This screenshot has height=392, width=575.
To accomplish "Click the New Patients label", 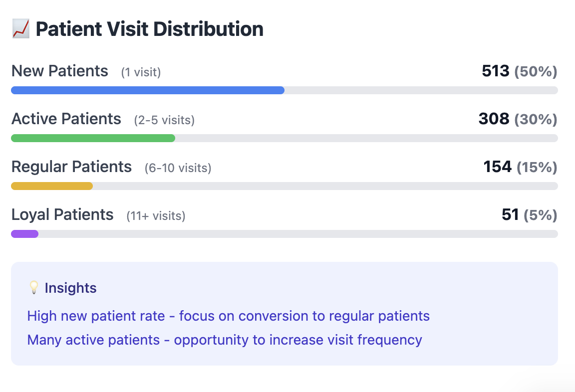I will (x=60, y=71).
